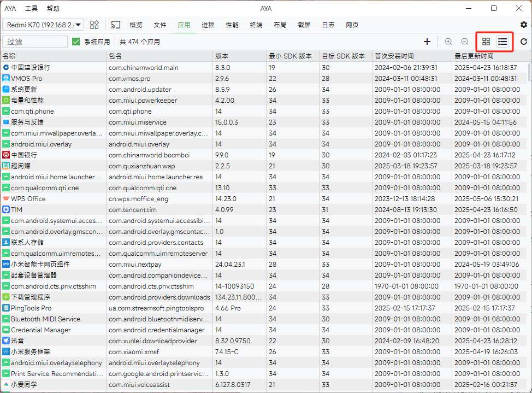This screenshot has height=393, width=532.
Task: Click the VMOS Pro app icon
Action: point(6,79)
